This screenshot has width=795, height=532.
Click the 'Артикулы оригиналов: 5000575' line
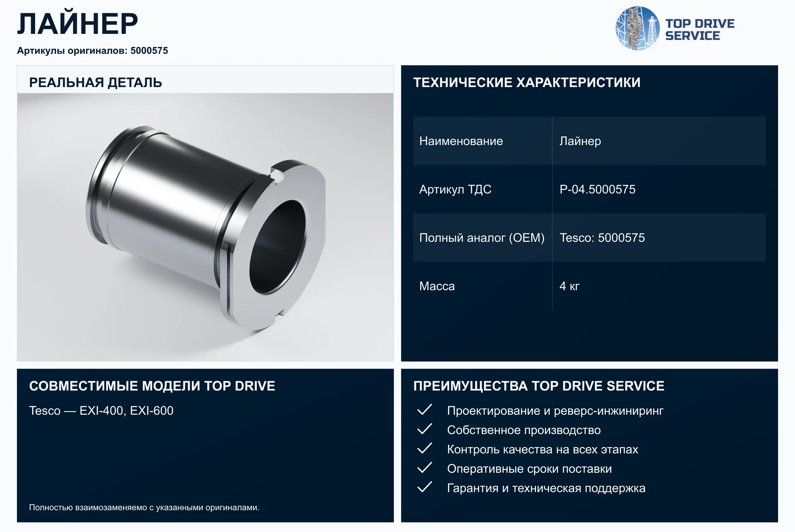(92, 51)
